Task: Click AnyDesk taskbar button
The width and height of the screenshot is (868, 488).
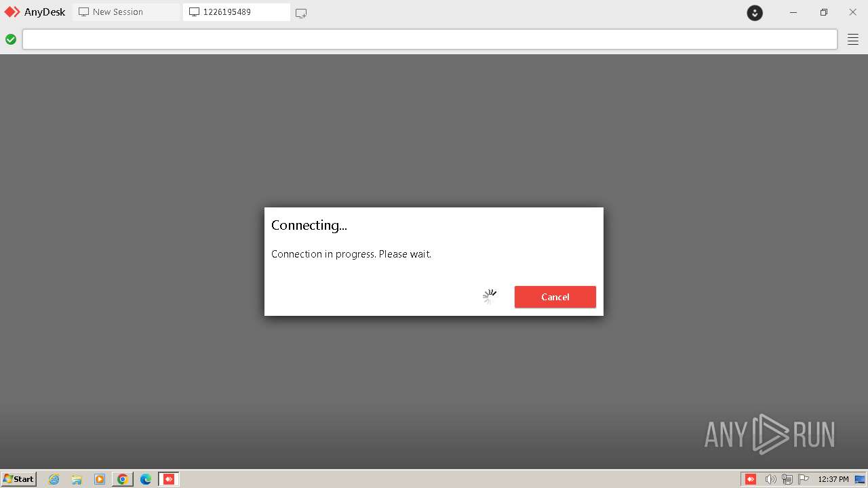Action: (x=169, y=479)
